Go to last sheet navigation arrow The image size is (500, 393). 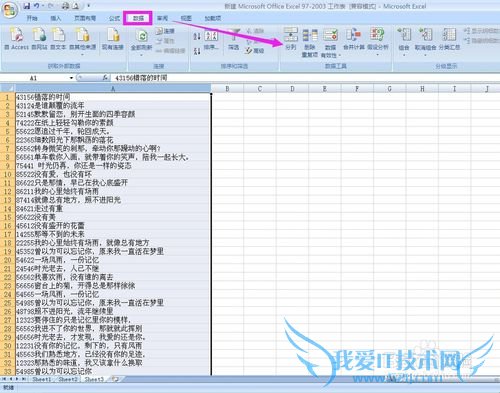pos(24,379)
